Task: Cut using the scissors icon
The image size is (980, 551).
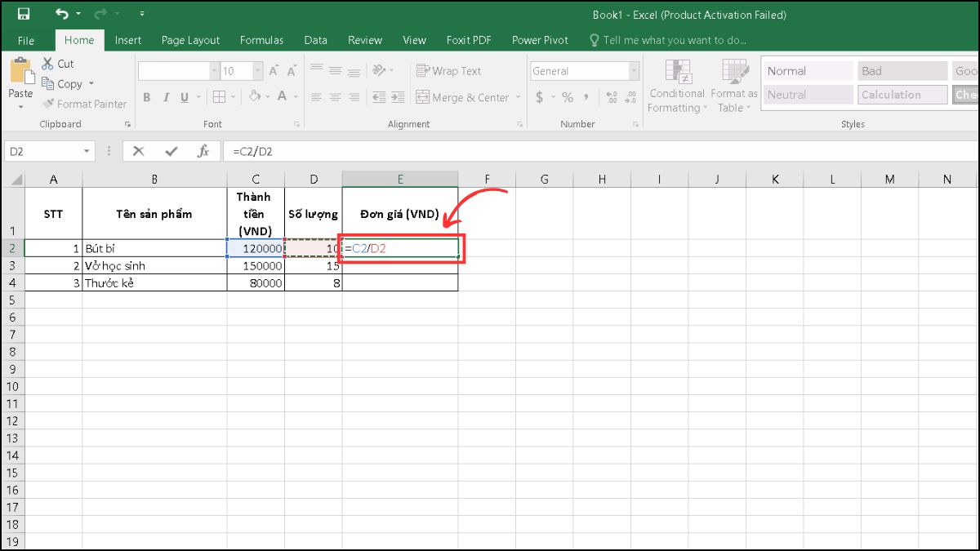Action: 47,63
